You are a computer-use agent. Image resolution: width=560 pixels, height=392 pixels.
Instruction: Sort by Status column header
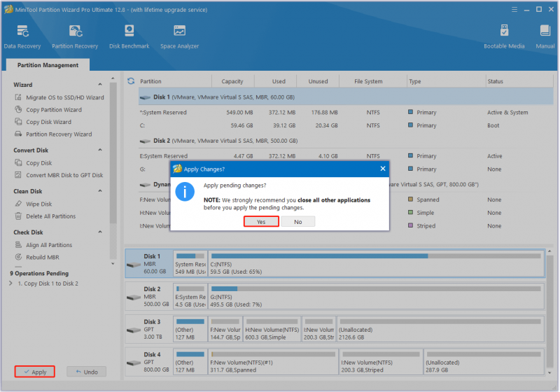tap(496, 81)
